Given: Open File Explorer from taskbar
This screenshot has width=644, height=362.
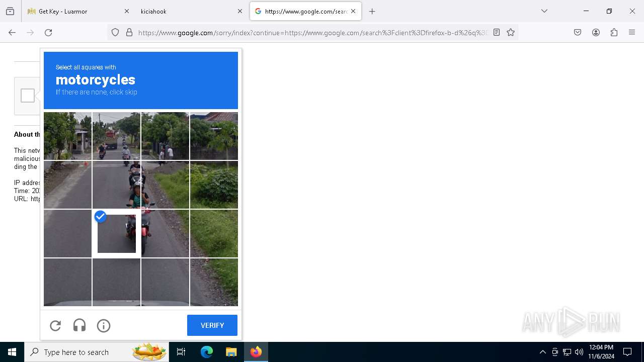Looking at the screenshot, I should [x=231, y=352].
